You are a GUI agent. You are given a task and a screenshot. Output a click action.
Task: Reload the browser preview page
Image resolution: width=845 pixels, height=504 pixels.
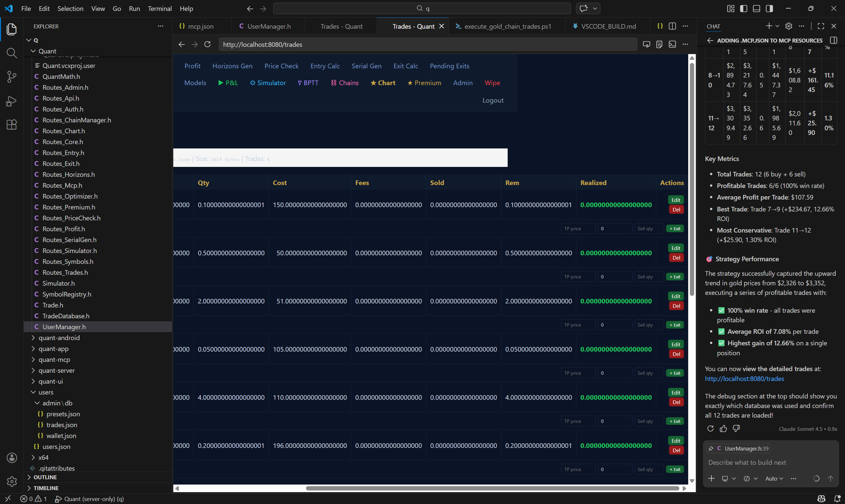tap(208, 45)
